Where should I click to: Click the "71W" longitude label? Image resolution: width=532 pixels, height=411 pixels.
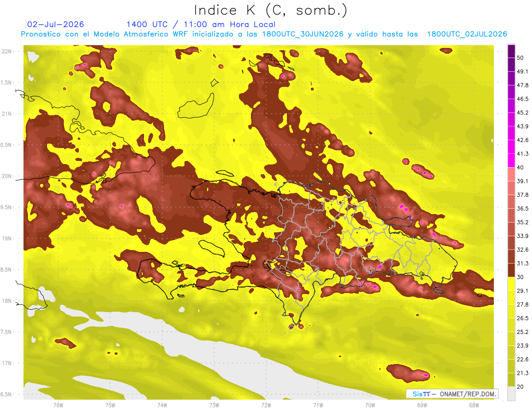point(318,405)
